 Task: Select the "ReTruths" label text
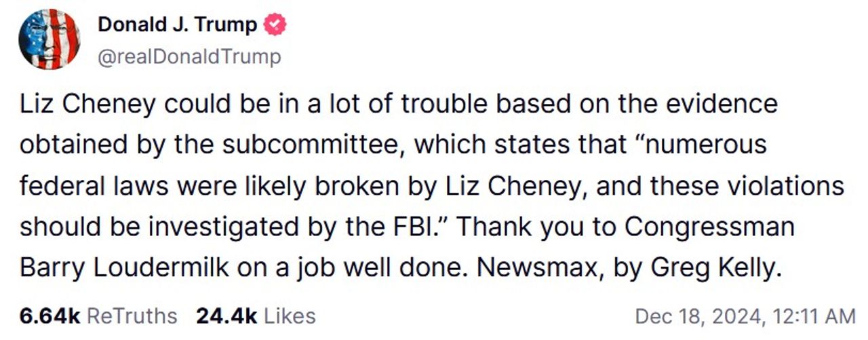133,316
